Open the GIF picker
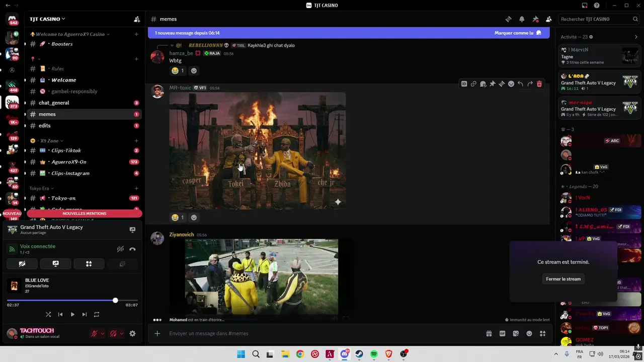Viewport: 644px width, 362px height. click(x=502, y=333)
